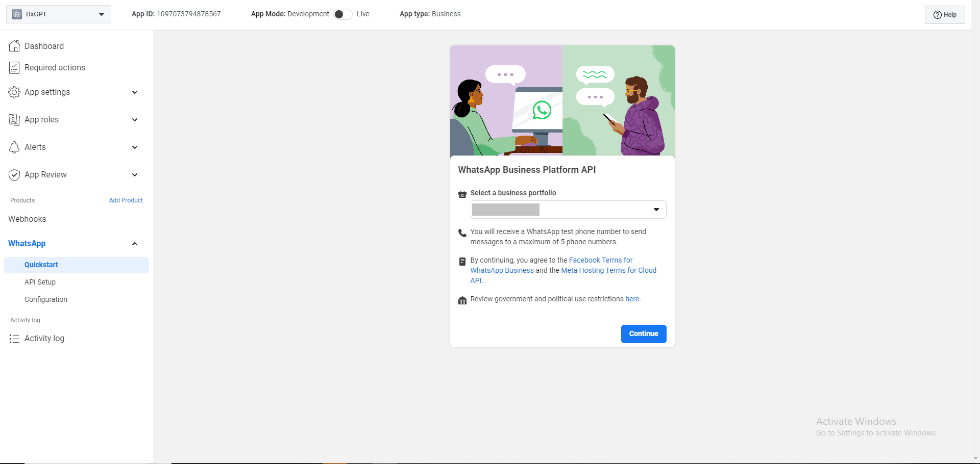Image resolution: width=980 pixels, height=464 pixels.
Task: Click the Activity log list icon
Action: [14, 339]
